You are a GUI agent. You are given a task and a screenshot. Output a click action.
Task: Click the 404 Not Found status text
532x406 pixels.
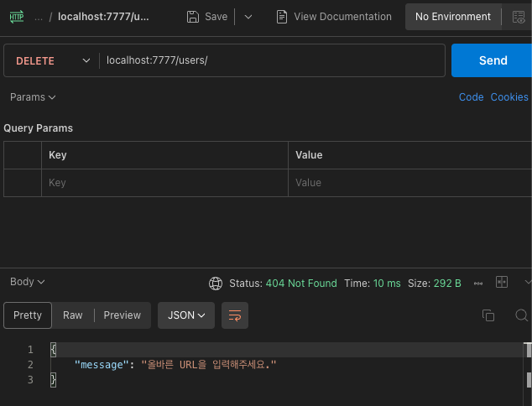pyautogui.click(x=301, y=284)
